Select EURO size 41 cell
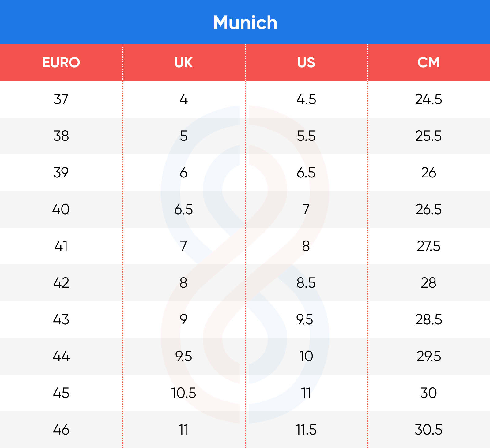Viewport: 490px width, 448px height. tap(61, 246)
